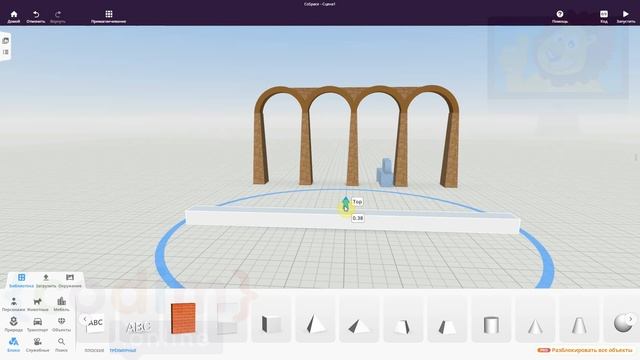Open the library Search

61,345
